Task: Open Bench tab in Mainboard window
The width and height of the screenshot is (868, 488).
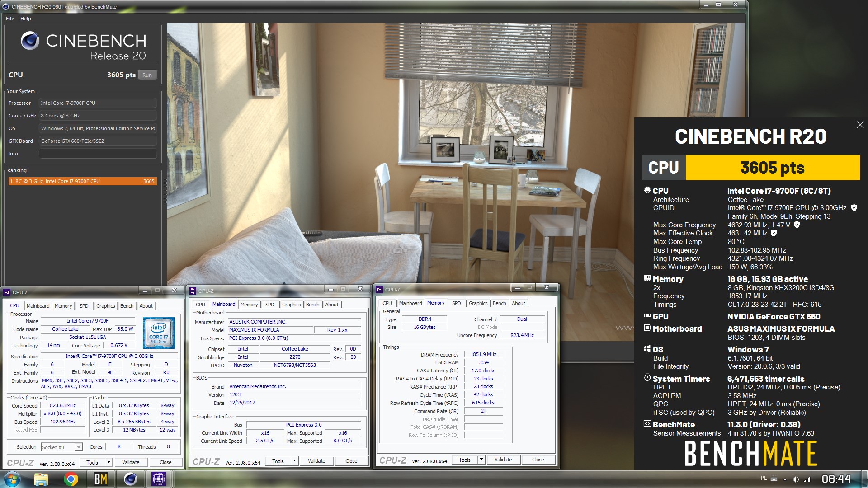Action: (x=313, y=305)
